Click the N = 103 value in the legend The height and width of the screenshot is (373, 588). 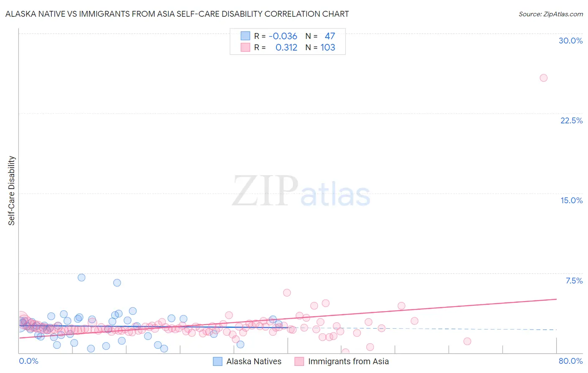[320, 47]
